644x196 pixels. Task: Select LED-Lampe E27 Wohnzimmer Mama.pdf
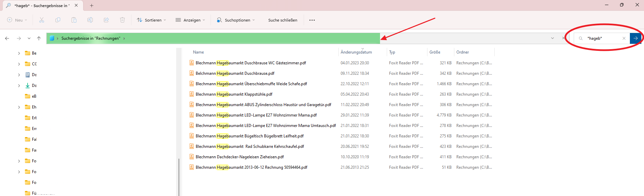[x=256, y=115]
